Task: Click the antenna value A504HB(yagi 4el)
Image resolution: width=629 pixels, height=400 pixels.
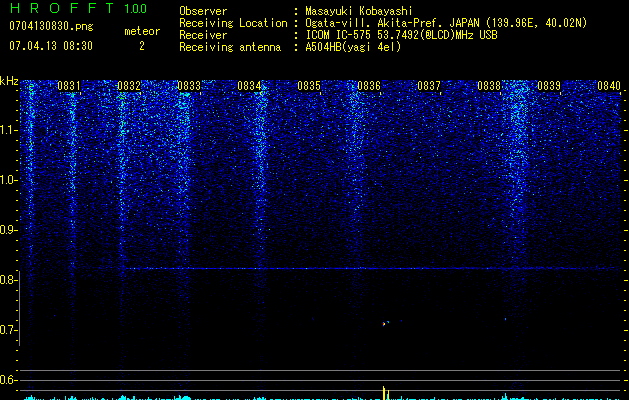Action: click(x=353, y=47)
